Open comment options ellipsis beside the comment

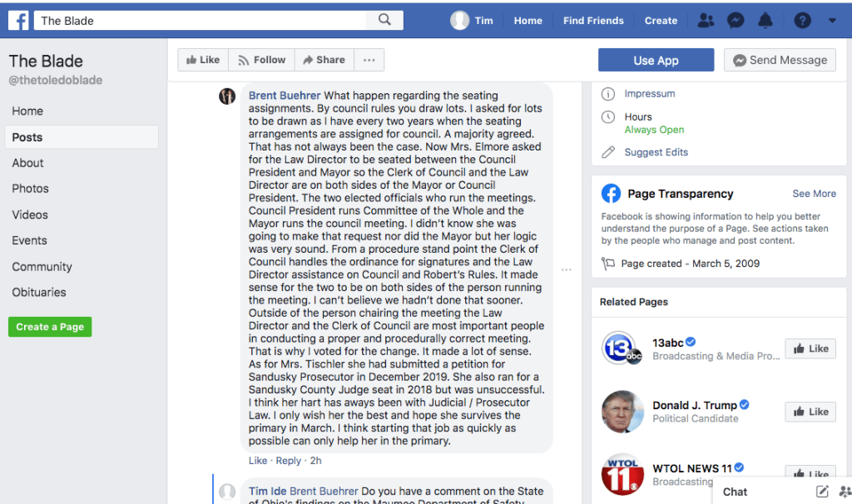coord(567,269)
